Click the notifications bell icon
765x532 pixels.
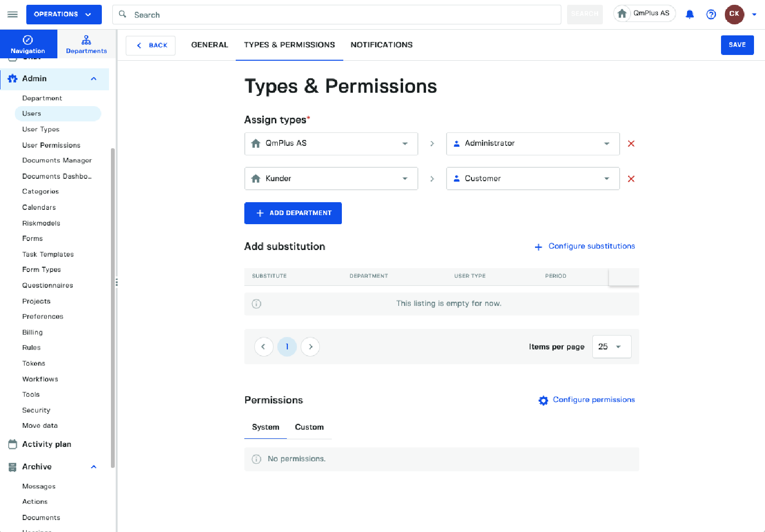point(689,14)
